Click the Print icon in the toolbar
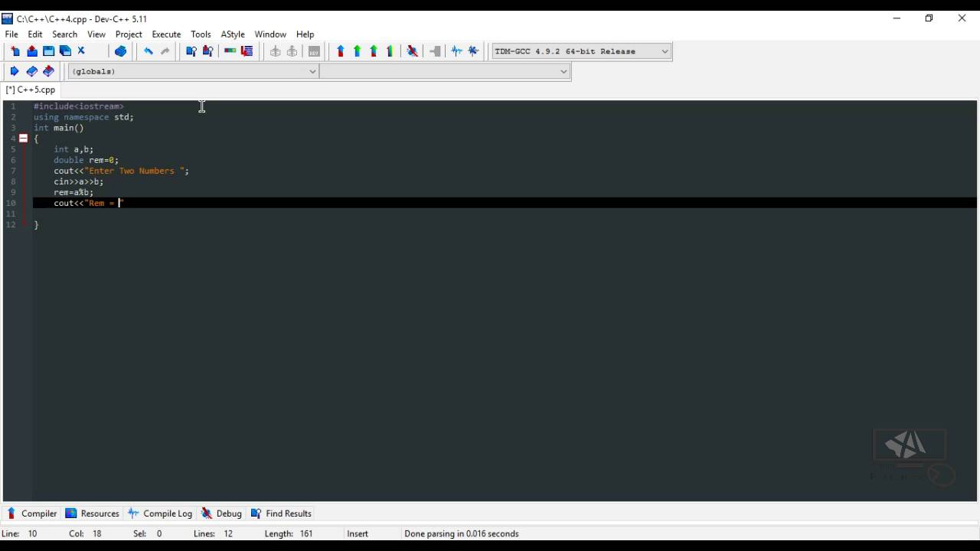The width and height of the screenshot is (980, 551). click(120, 51)
